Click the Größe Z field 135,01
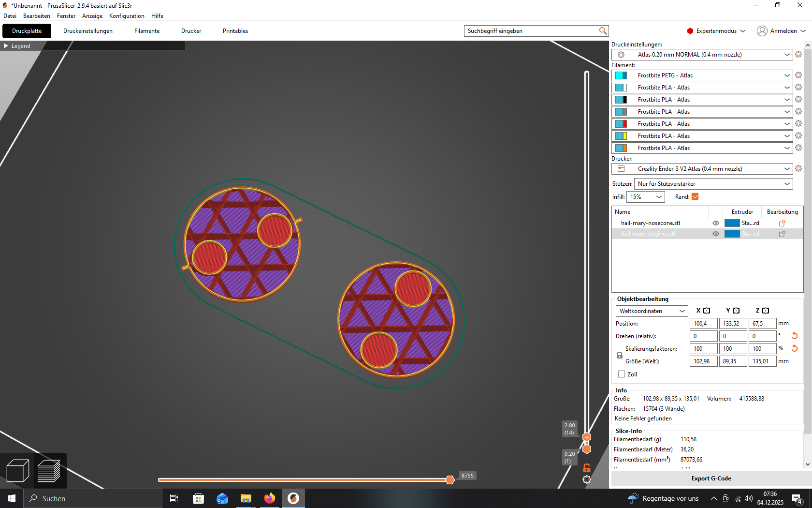 763,361
